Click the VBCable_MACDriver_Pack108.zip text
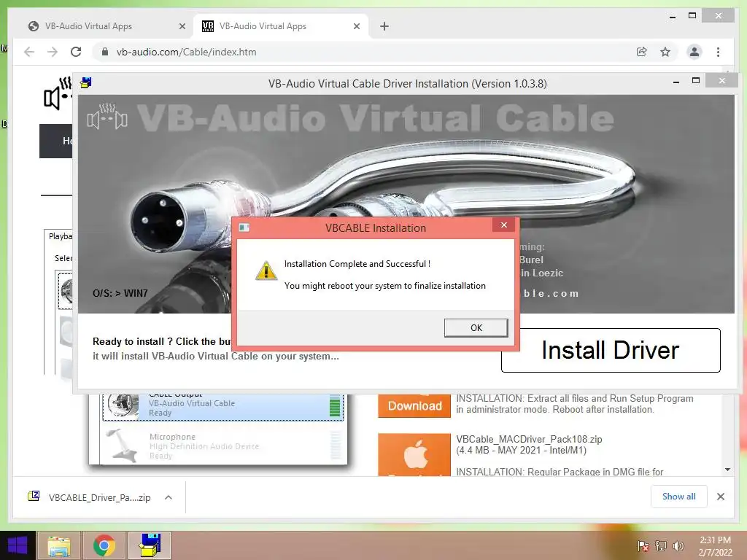Viewport: 747px width, 560px height. (x=529, y=439)
